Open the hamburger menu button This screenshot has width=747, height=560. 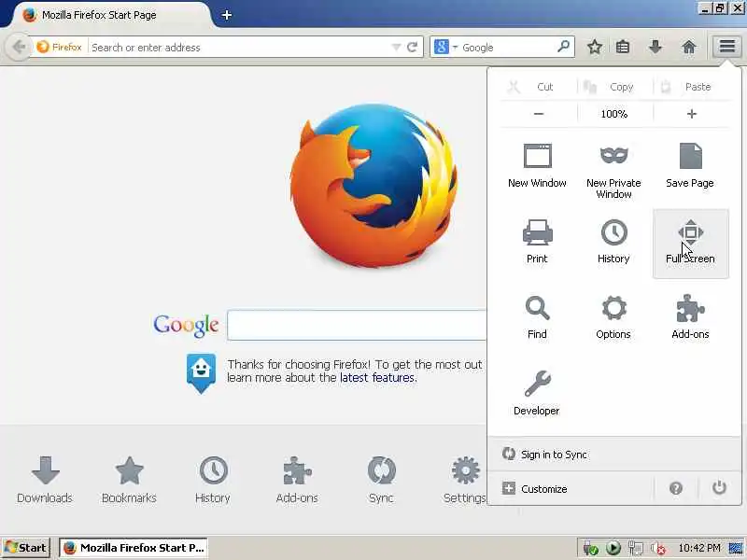(x=726, y=47)
